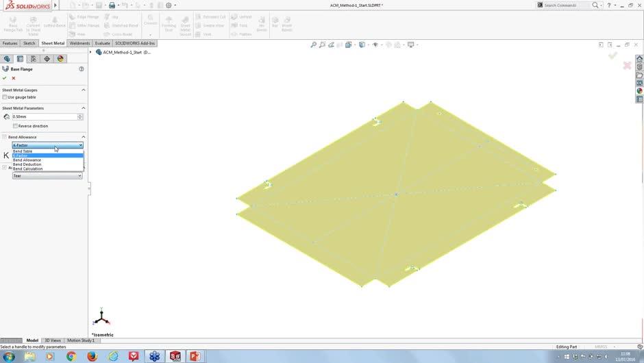The width and height of the screenshot is (644, 363).
Task: Open the PropertyManager tab icon
Action: [20, 59]
